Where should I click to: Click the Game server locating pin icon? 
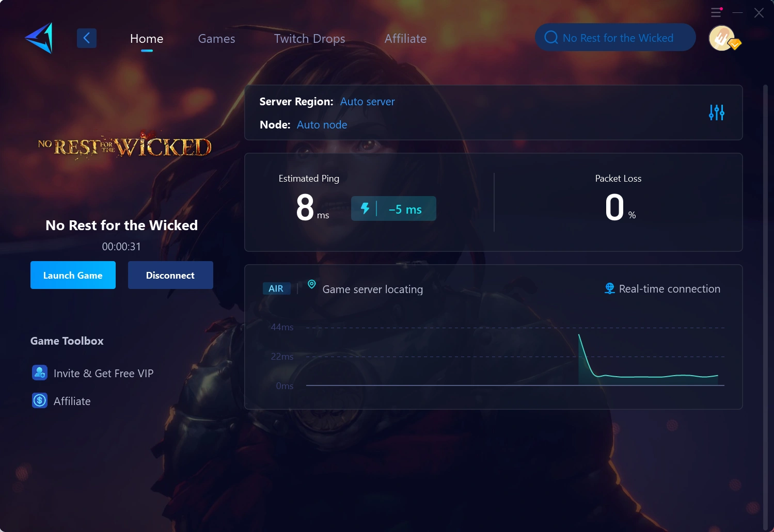pyautogui.click(x=311, y=284)
